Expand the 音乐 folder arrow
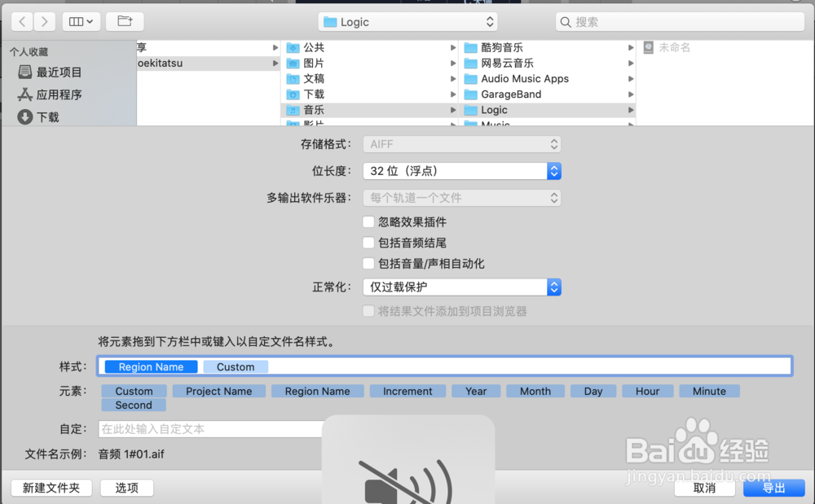The image size is (815, 504). point(452,110)
